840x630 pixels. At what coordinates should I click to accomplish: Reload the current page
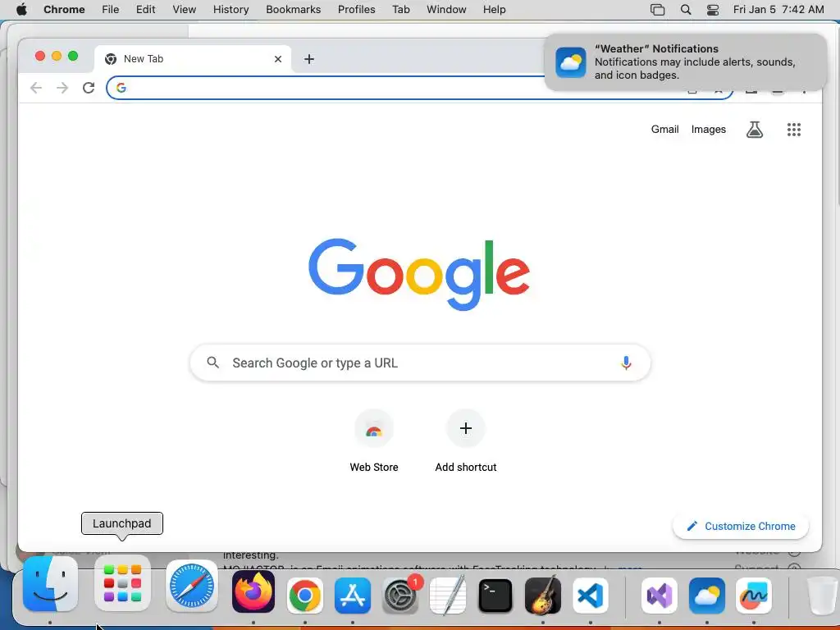pos(89,88)
